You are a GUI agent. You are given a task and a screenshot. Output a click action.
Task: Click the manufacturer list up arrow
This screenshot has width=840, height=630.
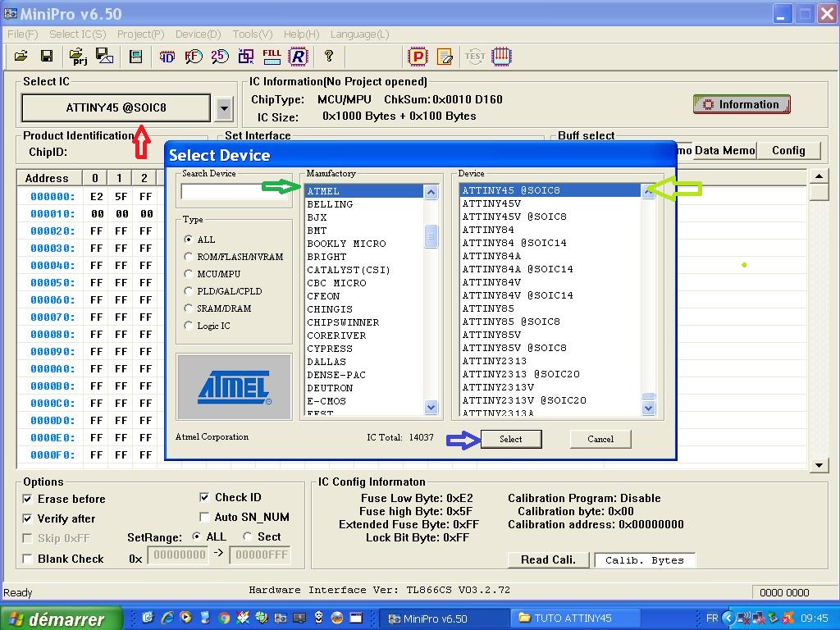pyautogui.click(x=431, y=192)
